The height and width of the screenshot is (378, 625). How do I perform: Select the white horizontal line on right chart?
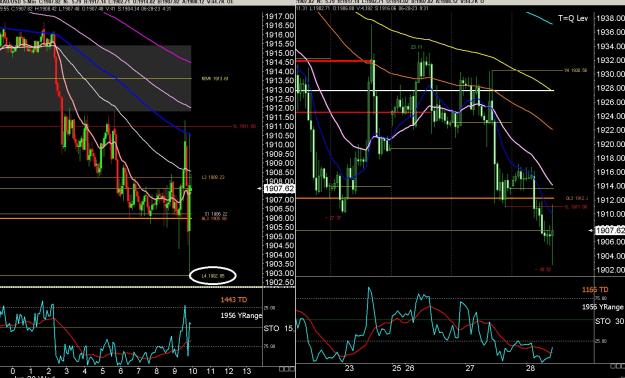425,91
